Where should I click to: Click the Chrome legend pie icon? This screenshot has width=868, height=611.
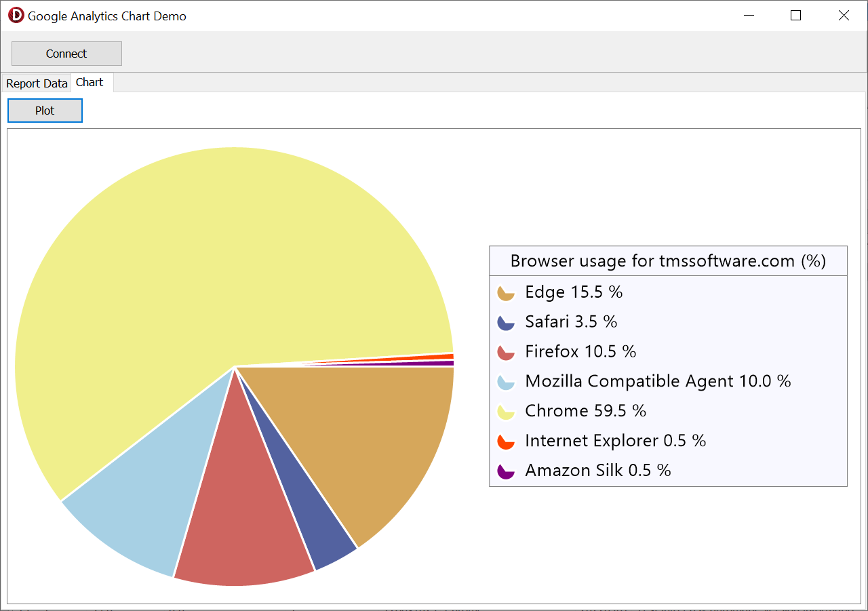(507, 411)
